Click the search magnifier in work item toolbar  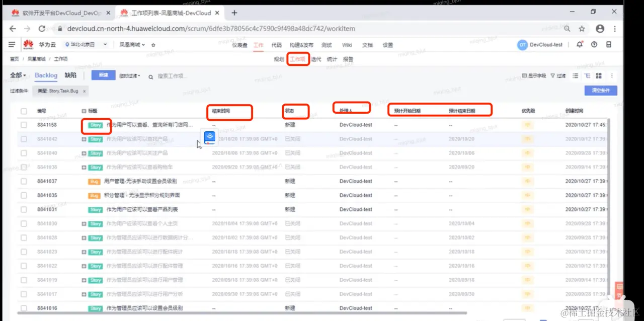151,76
